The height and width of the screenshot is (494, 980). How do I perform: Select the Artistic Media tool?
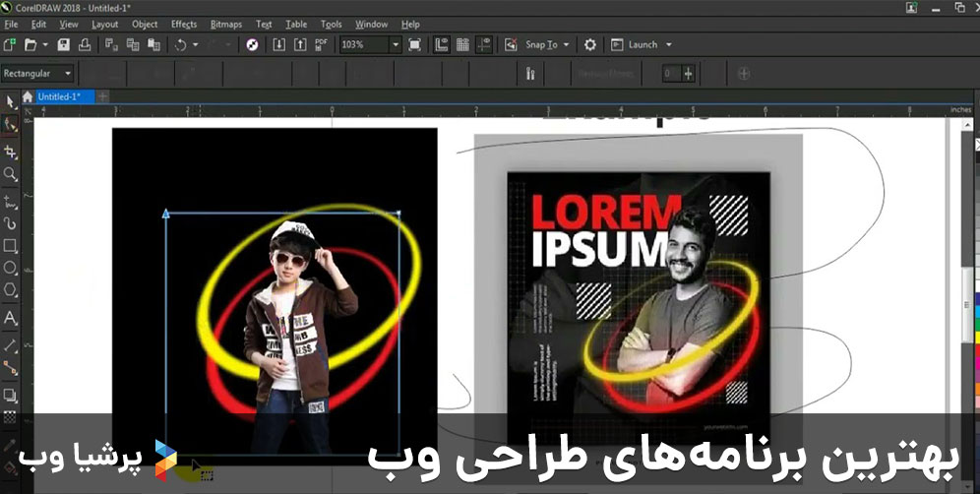pos(10,223)
